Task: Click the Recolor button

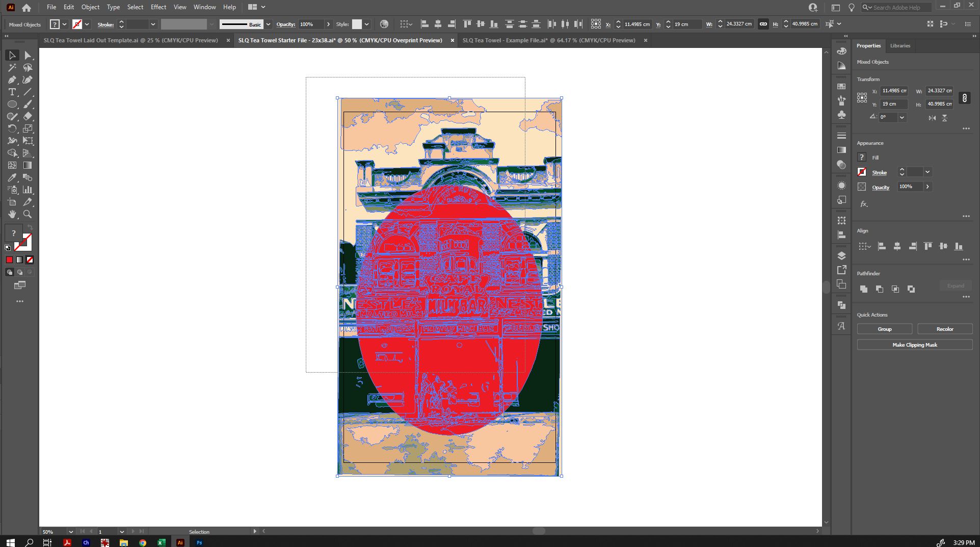Action: [x=944, y=329]
